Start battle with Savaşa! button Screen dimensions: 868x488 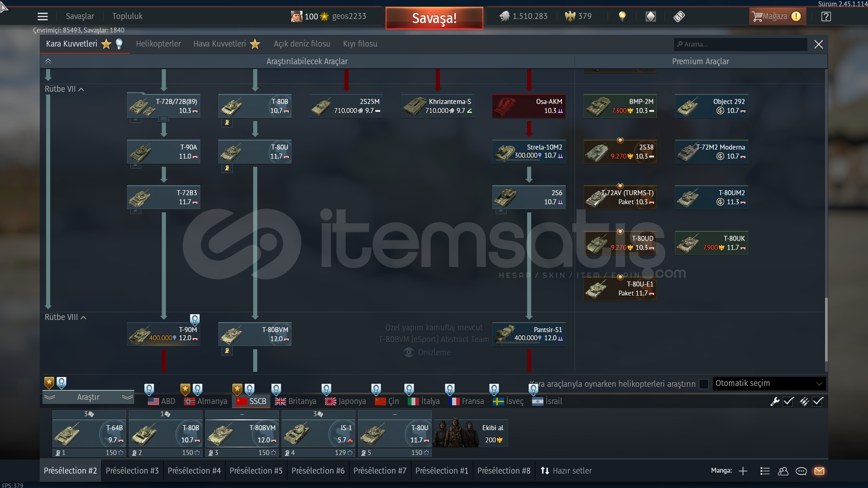434,18
